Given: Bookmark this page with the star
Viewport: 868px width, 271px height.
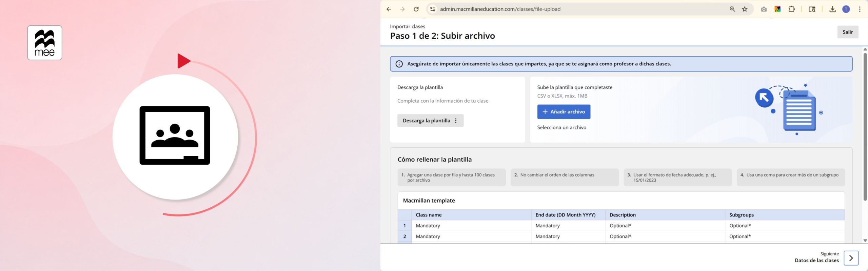Looking at the screenshot, I should [x=745, y=9].
